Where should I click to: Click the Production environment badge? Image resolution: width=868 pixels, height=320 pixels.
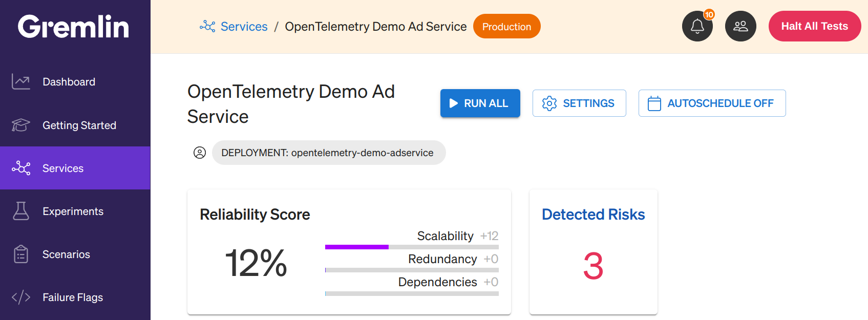(506, 26)
